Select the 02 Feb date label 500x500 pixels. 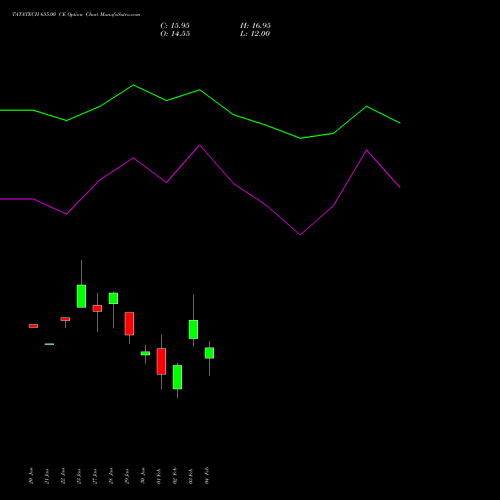[x=175, y=476]
